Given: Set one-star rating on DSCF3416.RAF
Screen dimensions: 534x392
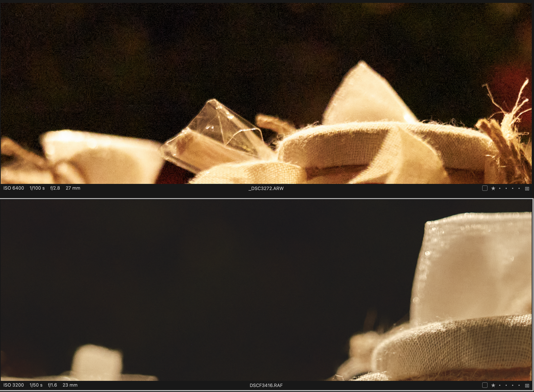Looking at the screenshot, I should tap(493, 385).
